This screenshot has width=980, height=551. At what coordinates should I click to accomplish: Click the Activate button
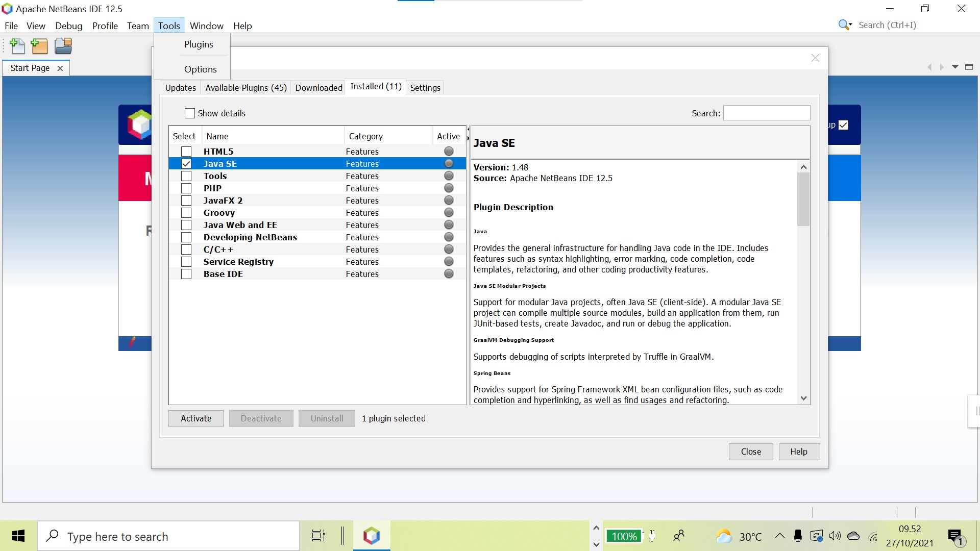[195, 418]
